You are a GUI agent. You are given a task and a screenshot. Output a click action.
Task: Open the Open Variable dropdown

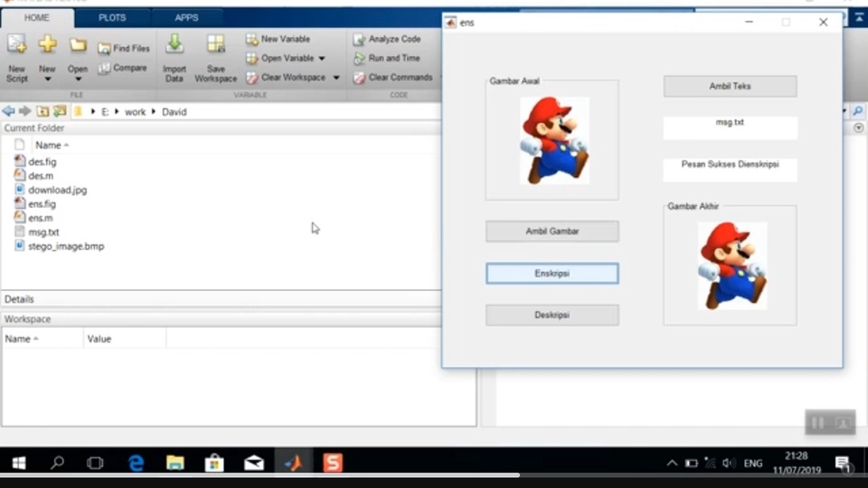coord(321,59)
